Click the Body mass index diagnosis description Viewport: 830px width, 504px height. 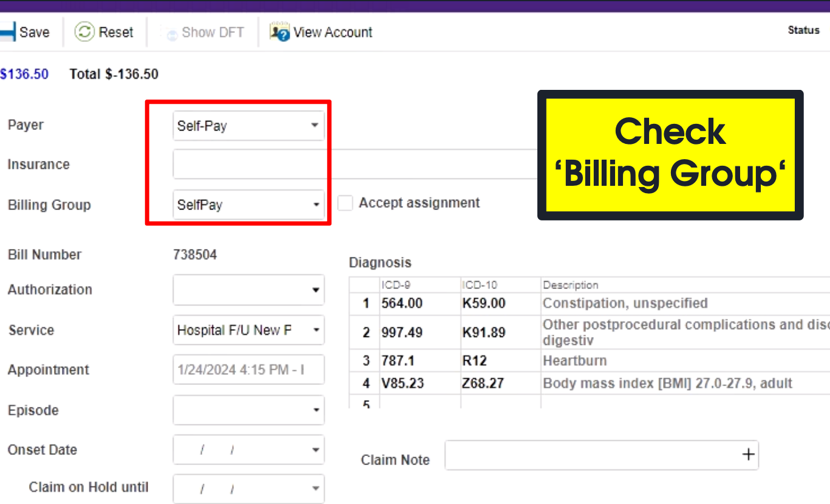[668, 384]
